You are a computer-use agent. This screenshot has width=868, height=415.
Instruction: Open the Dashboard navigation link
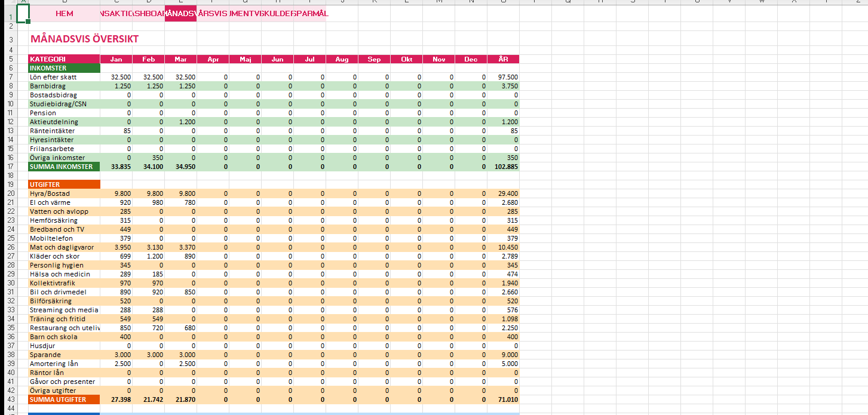(149, 13)
